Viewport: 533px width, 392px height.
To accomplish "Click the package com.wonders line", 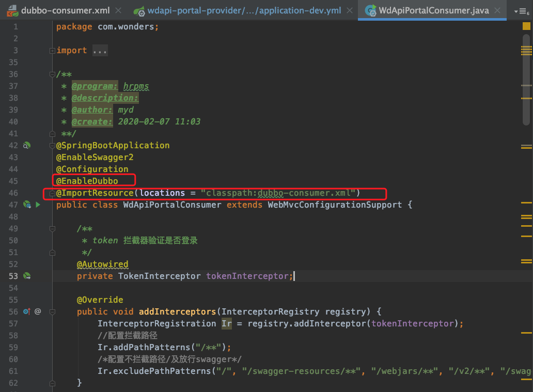I will coord(107,27).
